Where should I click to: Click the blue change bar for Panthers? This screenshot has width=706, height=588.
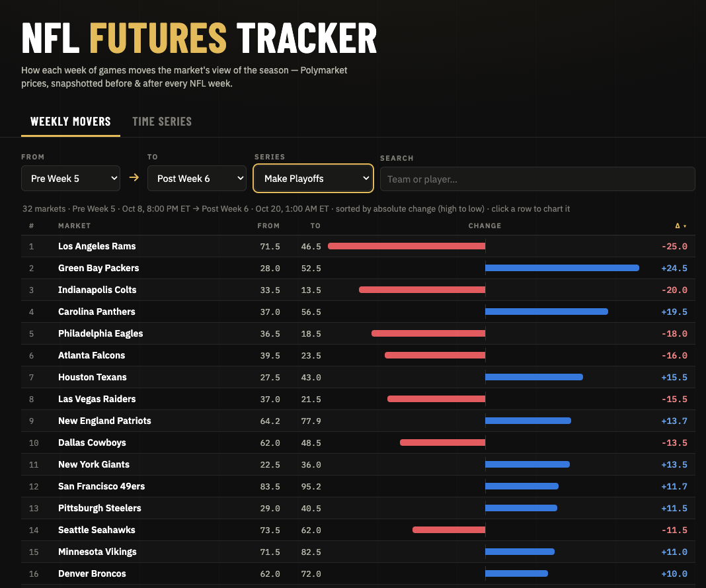tap(547, 312)
